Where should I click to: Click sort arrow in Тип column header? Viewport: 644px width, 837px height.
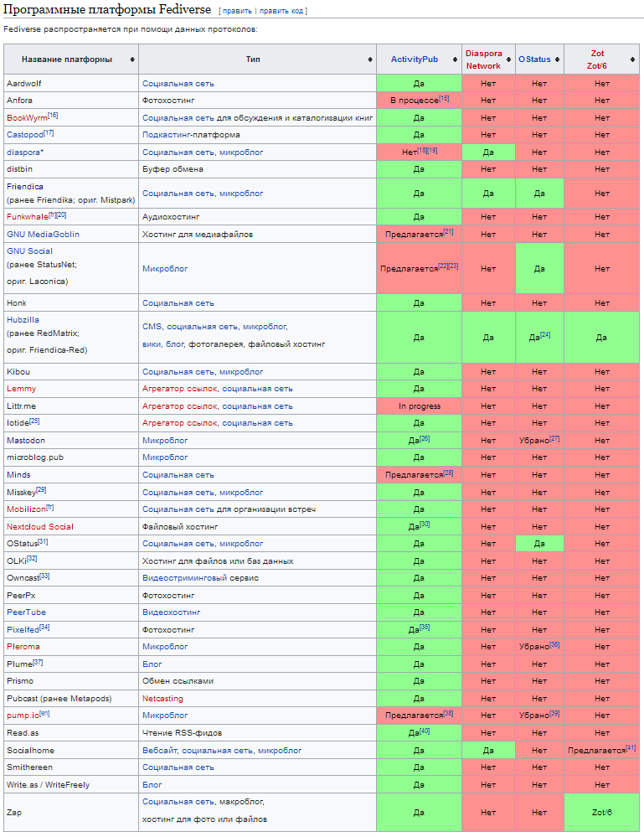370,59
